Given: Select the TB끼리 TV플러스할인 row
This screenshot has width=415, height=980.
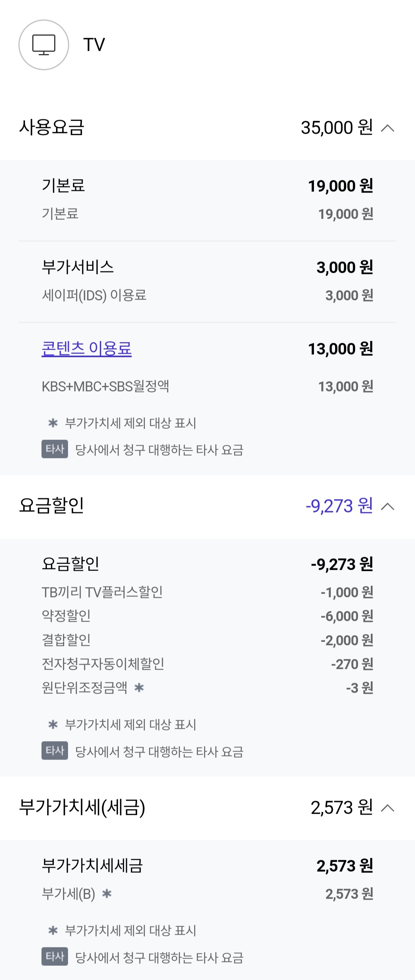Looking at the screenshot, I should [102, 592].
